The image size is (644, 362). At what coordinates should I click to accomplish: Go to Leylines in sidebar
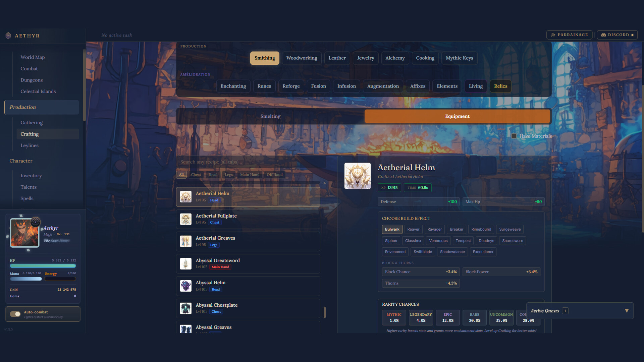pyautogui.click(x=30, y=145)
